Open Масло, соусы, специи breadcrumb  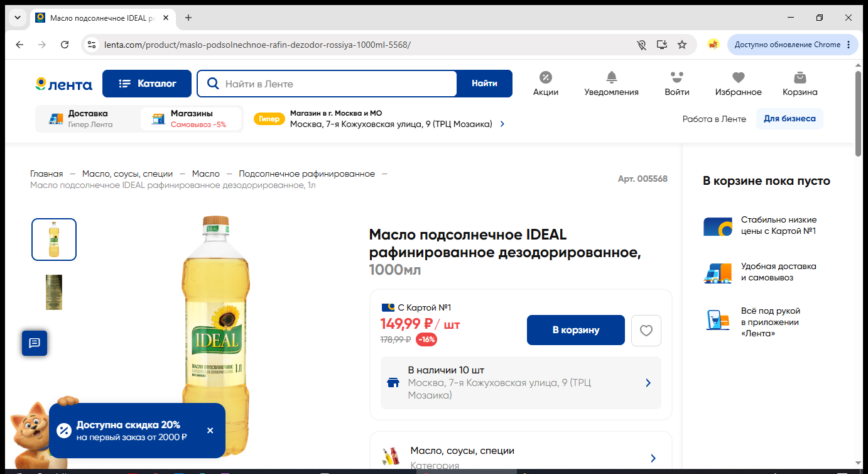click(x=127, y=174)
